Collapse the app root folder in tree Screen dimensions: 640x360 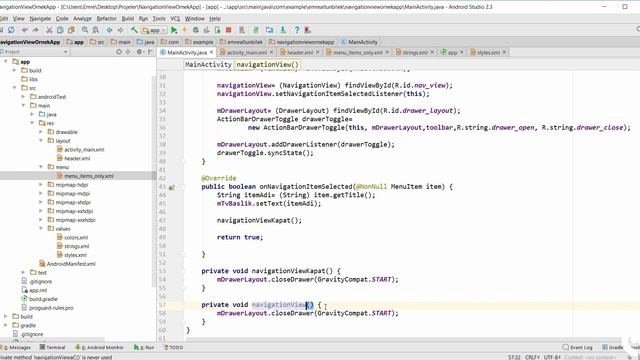pyautogui.click(x=6, y=62)
